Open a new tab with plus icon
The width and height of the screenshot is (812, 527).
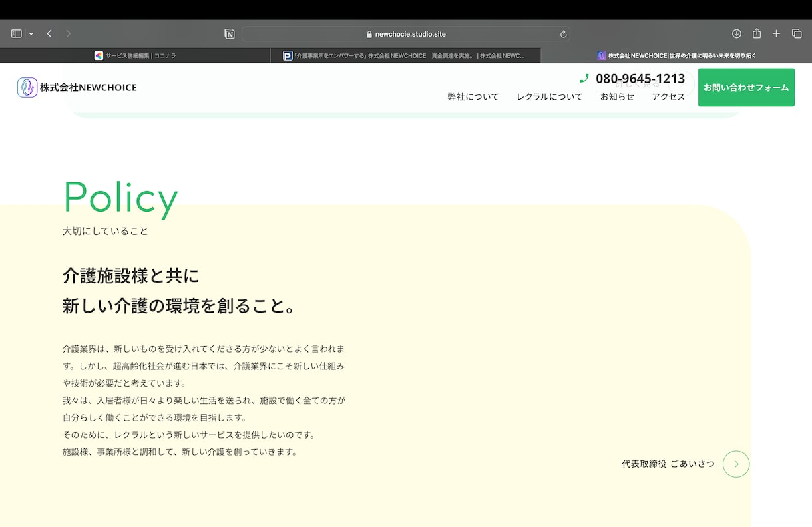(x=776, y=33)
